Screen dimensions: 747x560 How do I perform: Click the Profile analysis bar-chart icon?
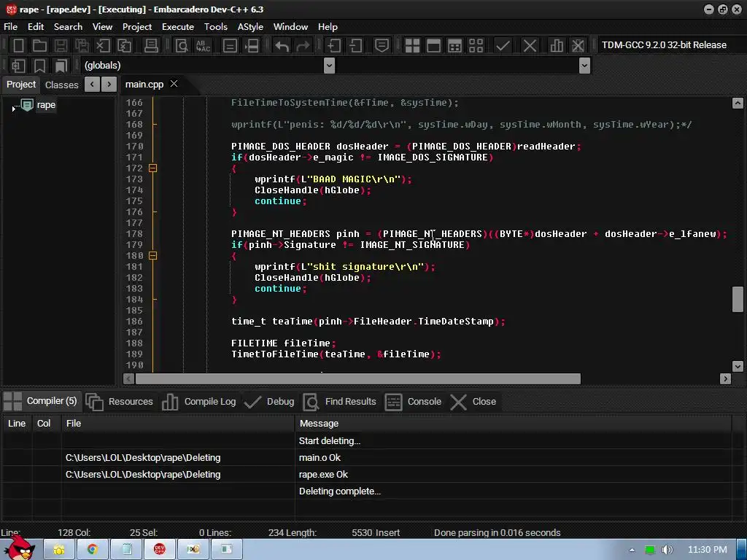(x=556, y=45)
